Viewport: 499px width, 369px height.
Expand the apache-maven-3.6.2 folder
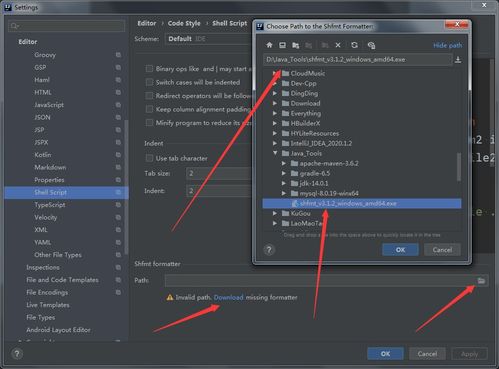(284, 163)
